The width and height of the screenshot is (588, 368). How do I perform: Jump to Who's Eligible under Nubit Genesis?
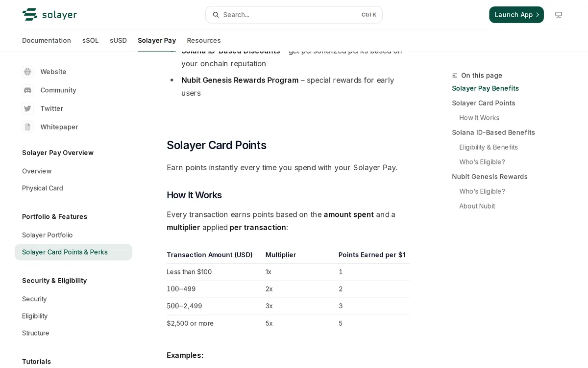click(482, 191)
